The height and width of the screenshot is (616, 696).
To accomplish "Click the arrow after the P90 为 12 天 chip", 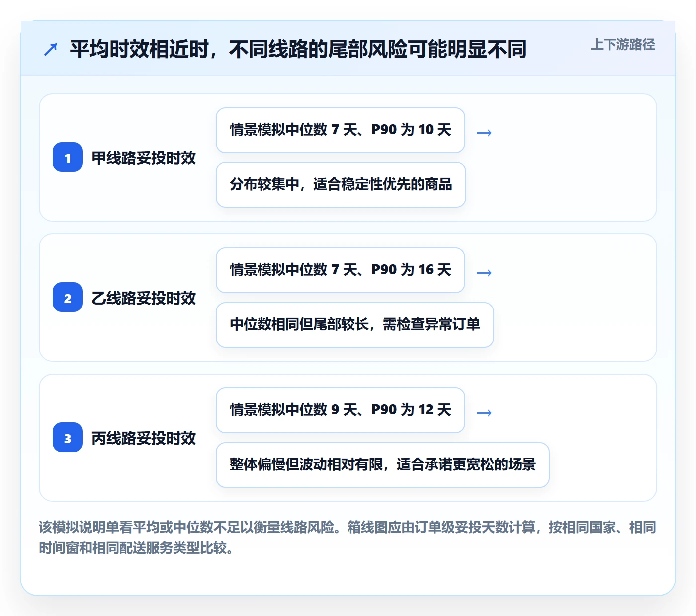I will [484, 412].
